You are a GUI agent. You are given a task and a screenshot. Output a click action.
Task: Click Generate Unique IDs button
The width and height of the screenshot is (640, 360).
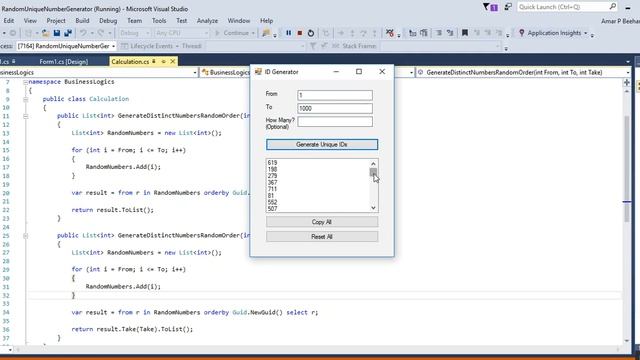(x=322, y=144)
